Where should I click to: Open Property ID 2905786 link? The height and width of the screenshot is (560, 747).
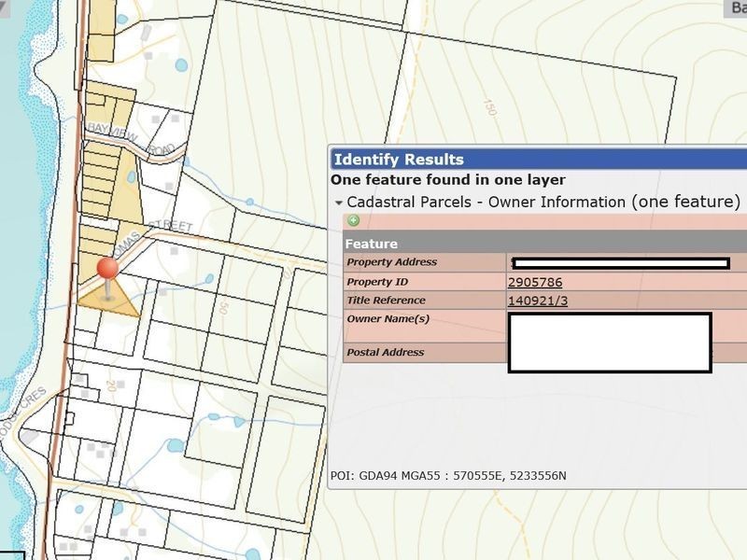click(535, 282)
